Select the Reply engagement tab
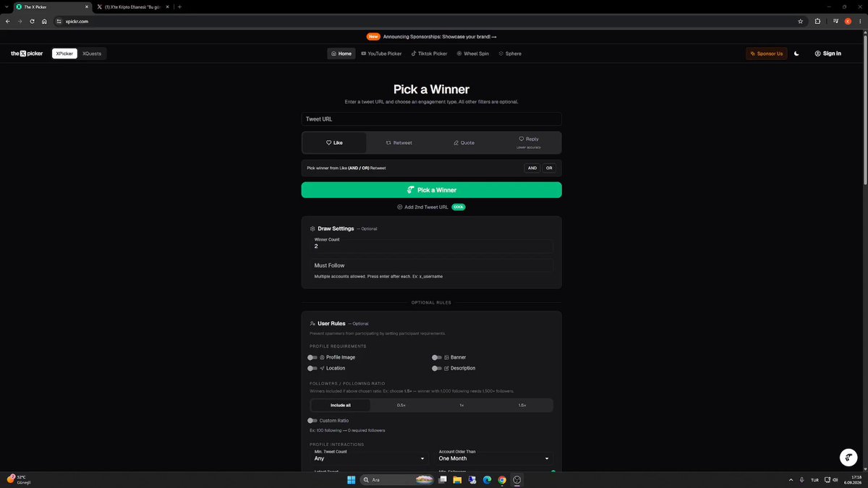The width and height of the screenshot is (868, 488). click(529, 142)
